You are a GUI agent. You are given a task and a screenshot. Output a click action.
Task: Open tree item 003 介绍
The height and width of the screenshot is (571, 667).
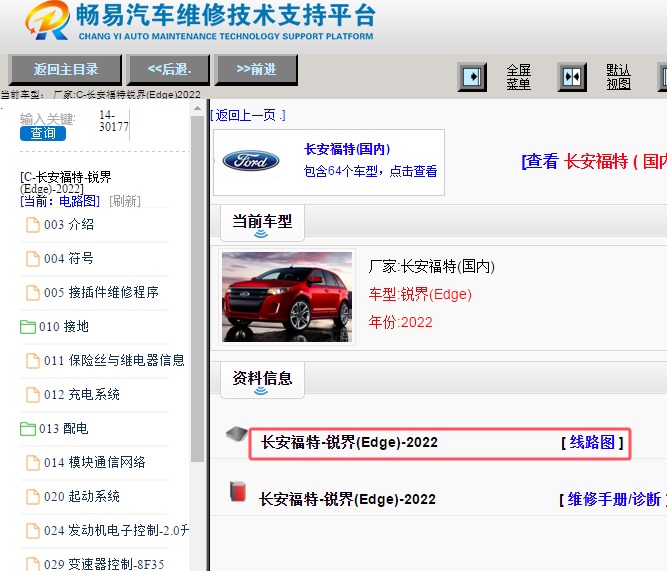(68, 224)
